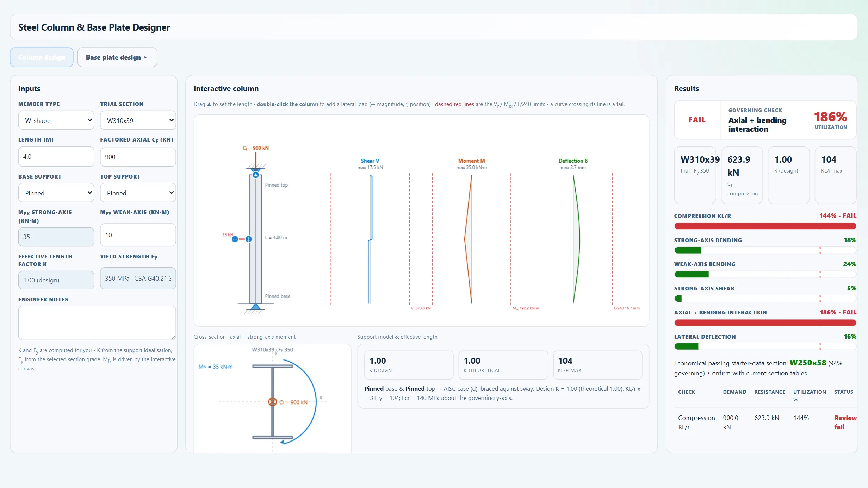Click the Axial + Bending Interaction utilization bar
This screenshot has width=868, height=488.
click(x=765, y=323)
